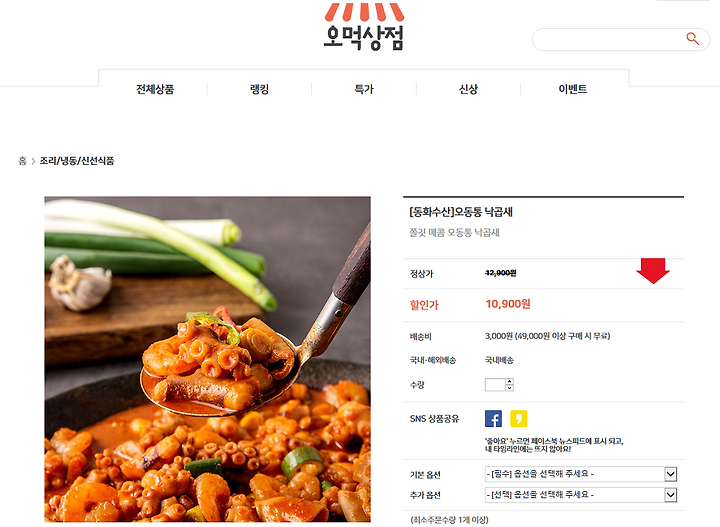720x527 pixels.
Task: Go to the 랭킹 menu
Action: pos(259,89)
